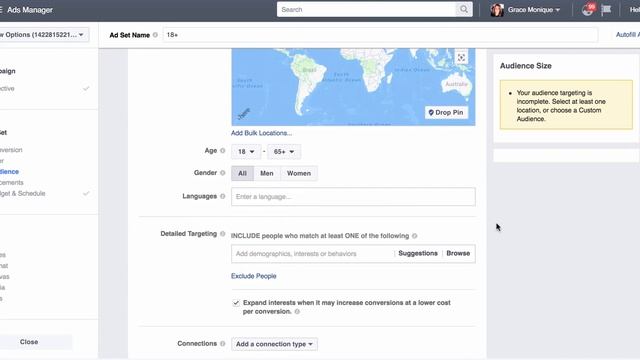Viewport: 640px width, 360px height.
Task: Click Exclude People link
Action: tap(253, 276)
